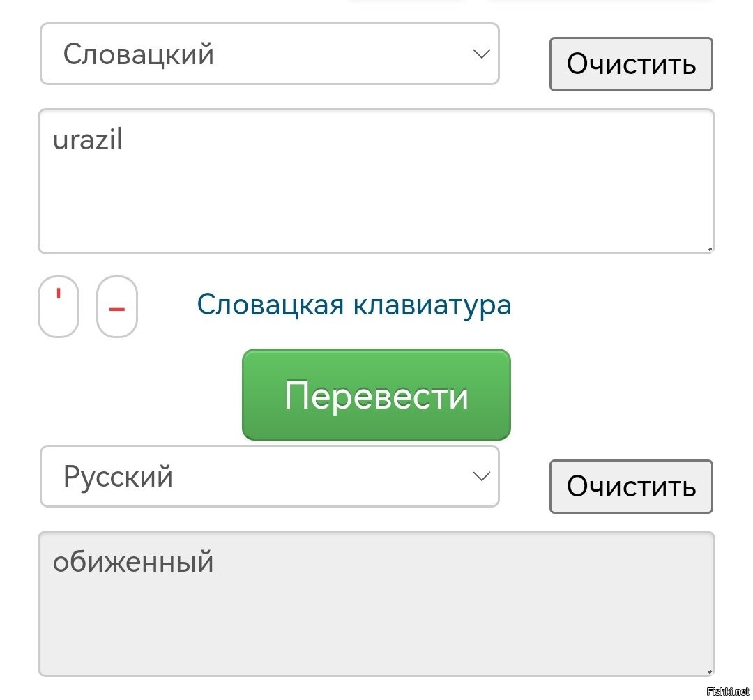Click the red apostrophe accent key
753x700 pixels.
click(59, 307)
